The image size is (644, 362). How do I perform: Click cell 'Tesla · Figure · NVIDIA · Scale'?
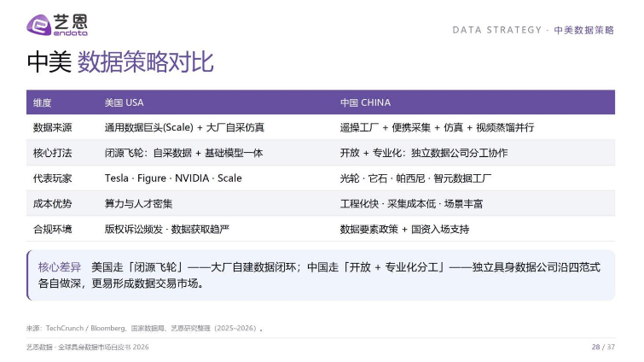click(173, 178)
